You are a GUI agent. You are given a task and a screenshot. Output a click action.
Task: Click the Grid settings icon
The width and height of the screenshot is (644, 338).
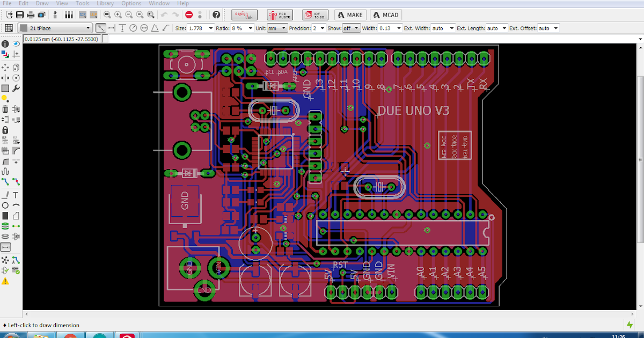point(9,28)
